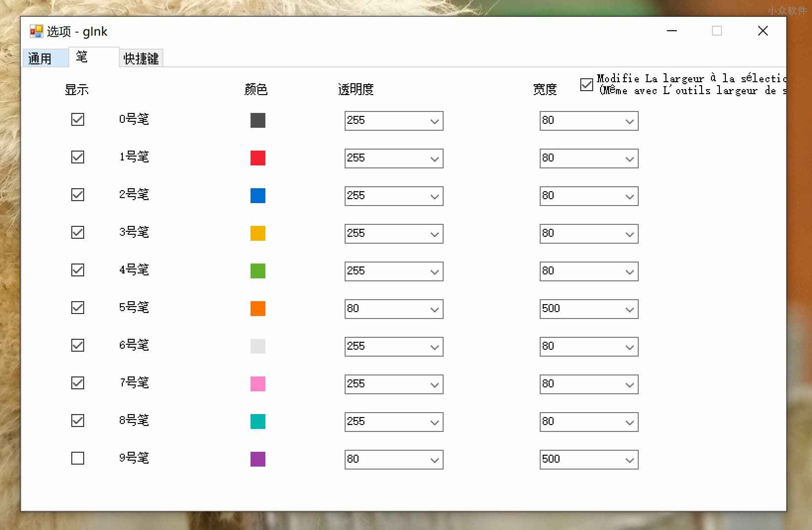Open the transparency dropdown for 0号笔
Viewport: 812px width, 530px height.
[434, 120]
